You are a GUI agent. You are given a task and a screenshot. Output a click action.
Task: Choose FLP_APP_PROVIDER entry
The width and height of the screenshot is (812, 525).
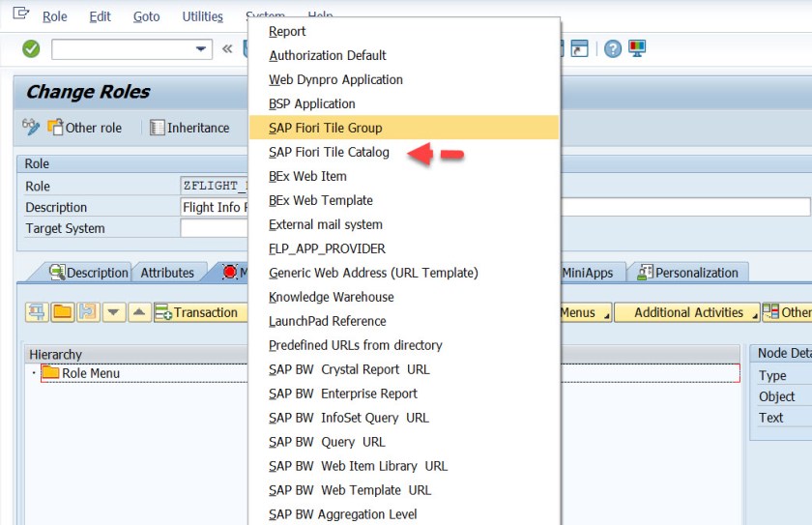[x=404, y=248]
